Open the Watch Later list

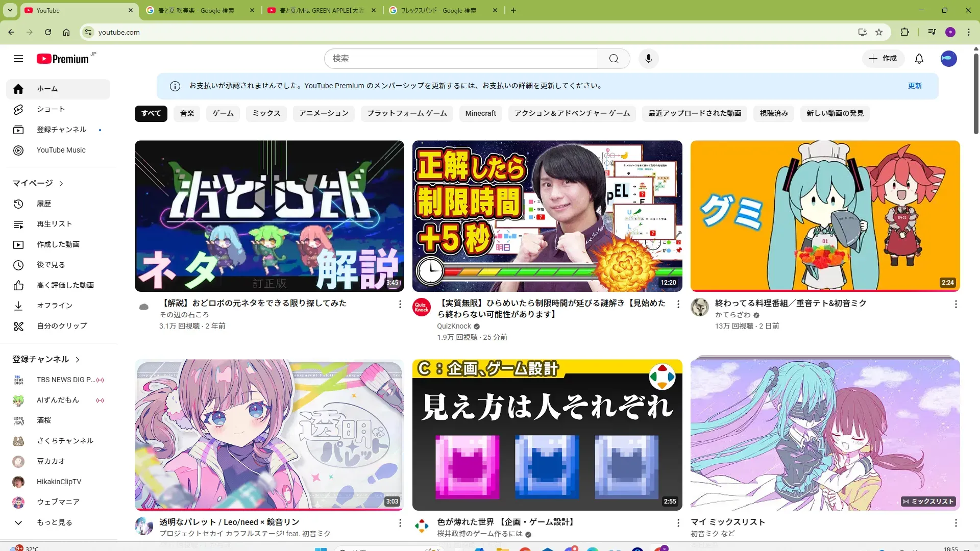click(51, 265)
